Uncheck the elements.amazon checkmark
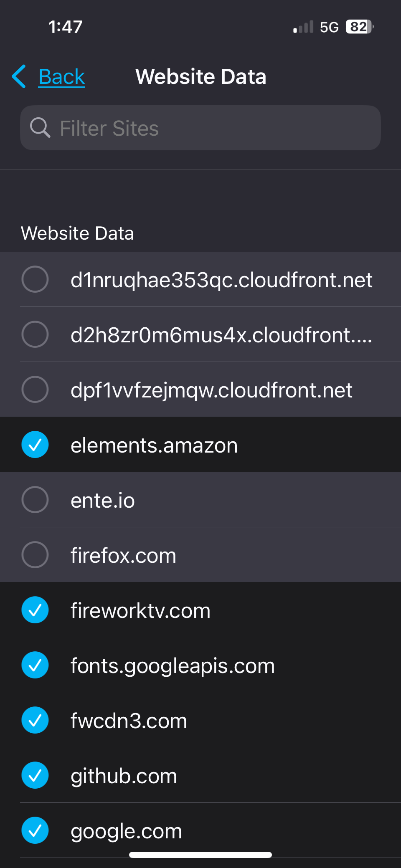 35,445
